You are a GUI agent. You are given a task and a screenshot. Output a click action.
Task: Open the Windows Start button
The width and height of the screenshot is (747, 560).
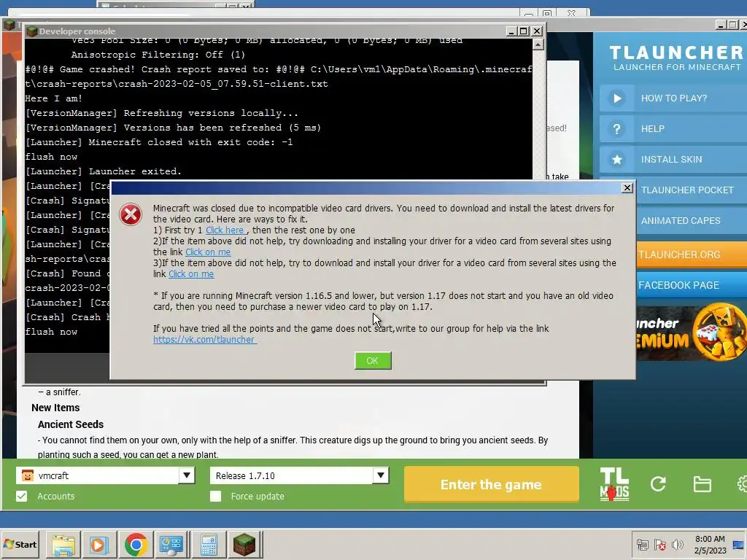coord(20,544)
